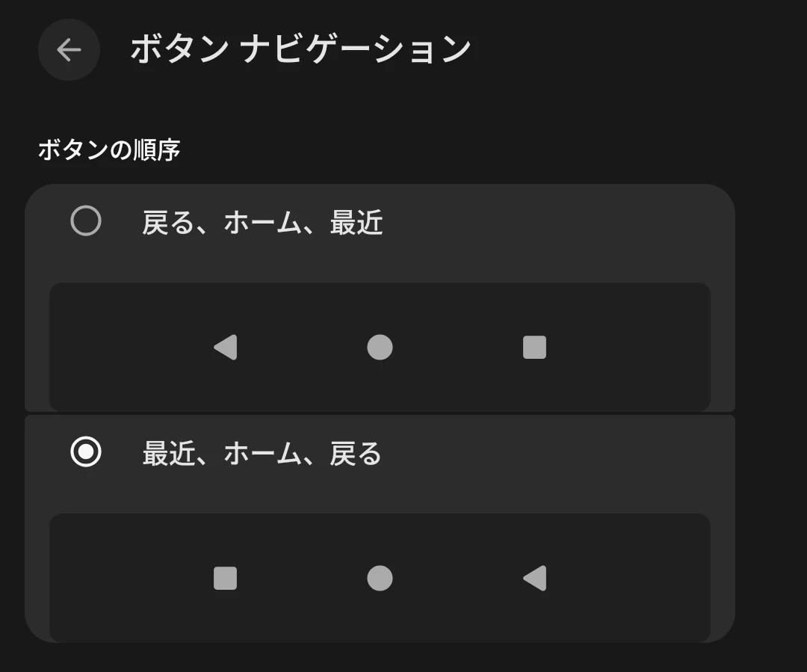The height and width of the screenshot is (672, 807).
Task: Click the ボタンの順序 section header
Action: coord(109,150)
